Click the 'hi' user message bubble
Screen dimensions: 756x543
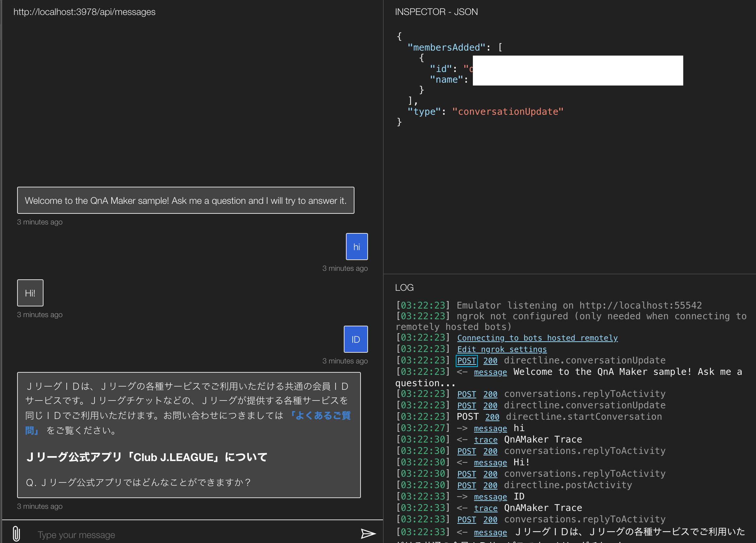(x=357, y=247)
